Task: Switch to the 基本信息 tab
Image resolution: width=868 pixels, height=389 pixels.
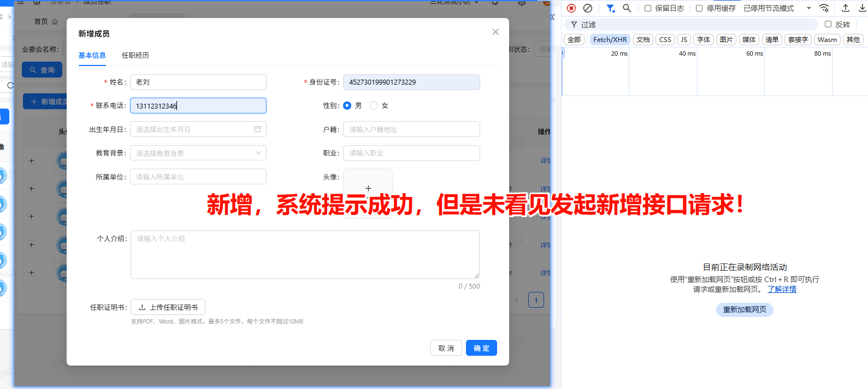Action: tap(92, 55)
